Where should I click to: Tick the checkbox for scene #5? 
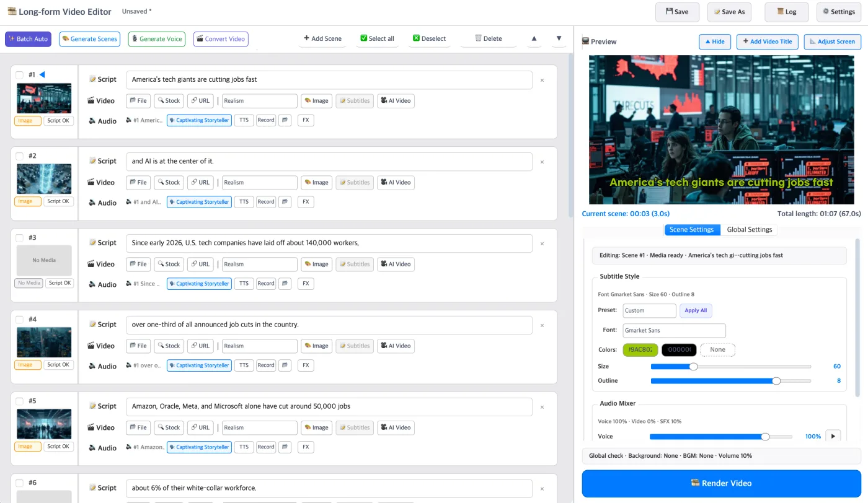coord(19,401)
